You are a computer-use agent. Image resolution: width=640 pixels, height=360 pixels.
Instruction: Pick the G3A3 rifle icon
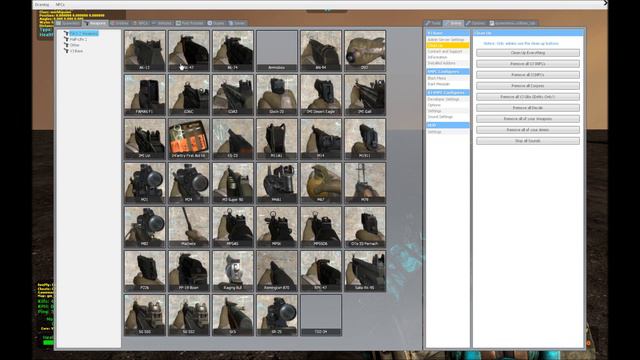233,95
